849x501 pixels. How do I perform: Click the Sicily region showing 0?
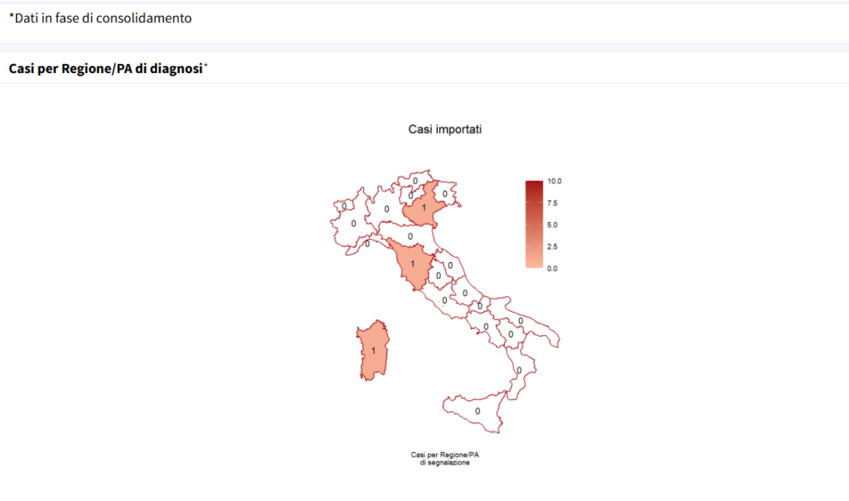point(476,412)
